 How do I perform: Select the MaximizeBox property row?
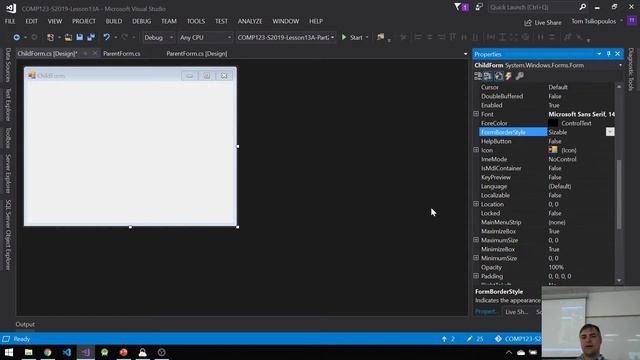[x=547, y=231]
